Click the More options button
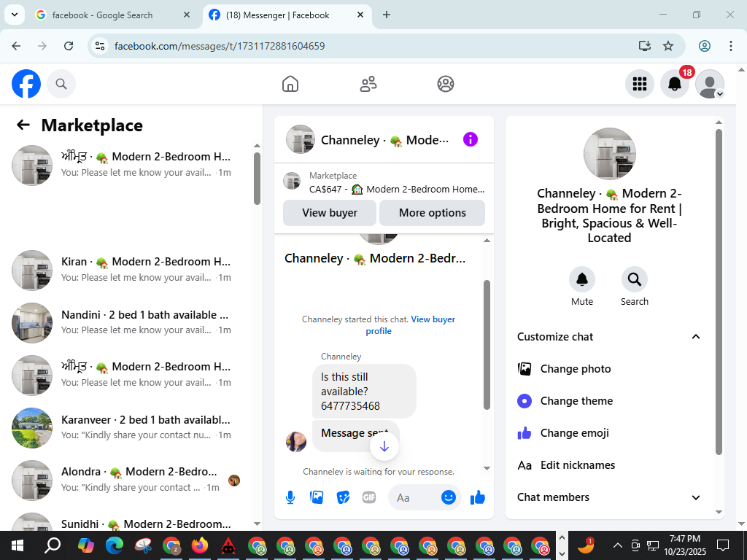Viewport: 747px width, 560px height. (432, 213)
